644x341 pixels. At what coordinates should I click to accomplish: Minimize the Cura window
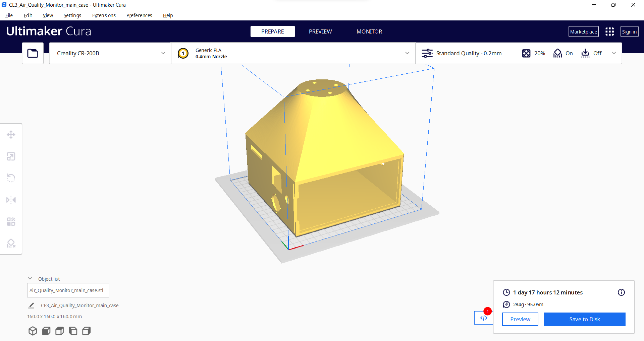(x=594, y=5)
